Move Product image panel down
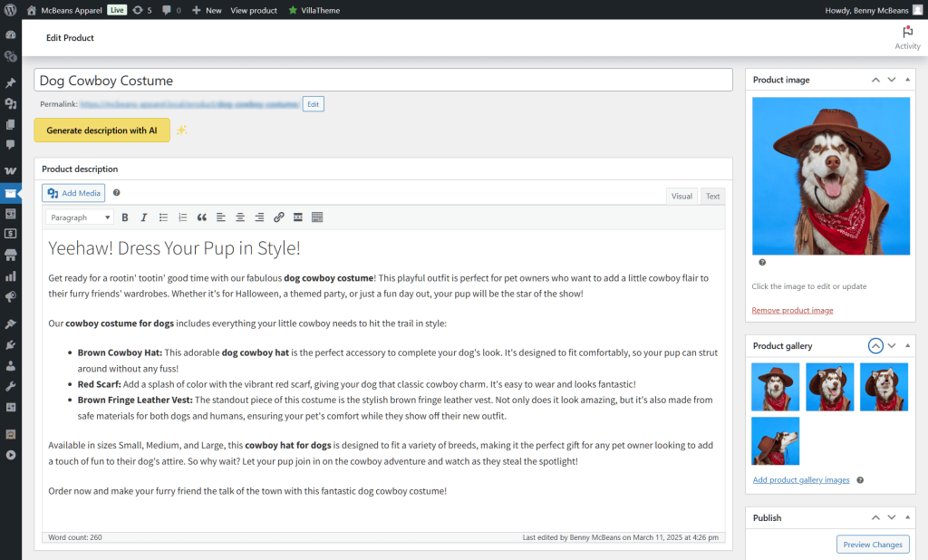928x560 pixels. 892,80
